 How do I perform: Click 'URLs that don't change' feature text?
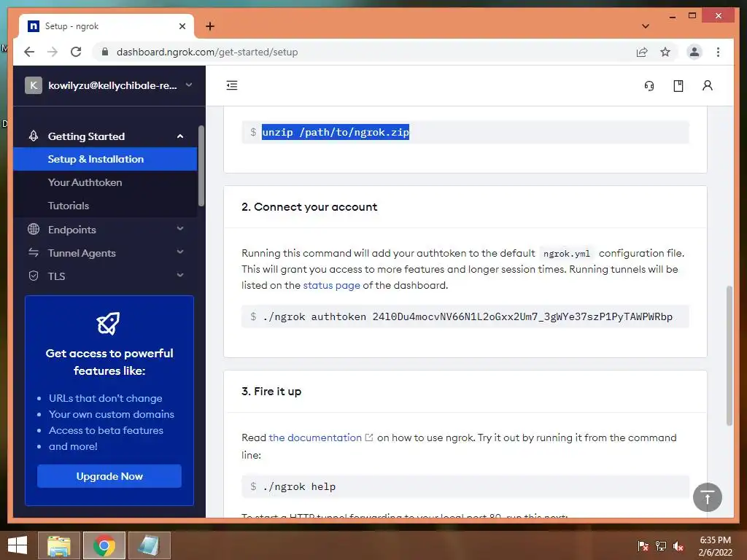click(105, 398)
